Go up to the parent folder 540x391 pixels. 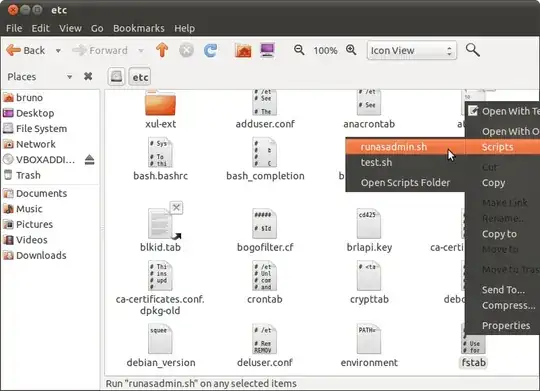click(162, 50)
